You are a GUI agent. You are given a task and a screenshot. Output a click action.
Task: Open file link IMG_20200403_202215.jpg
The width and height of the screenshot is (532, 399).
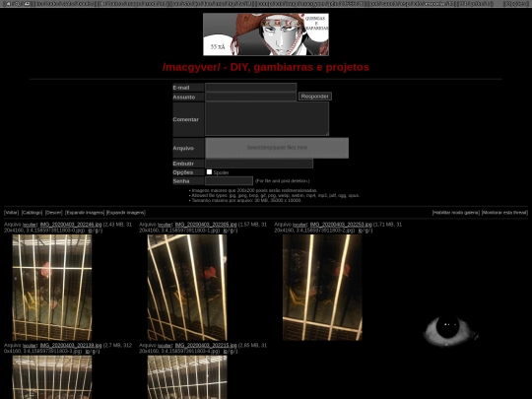(x=206, y=346)
